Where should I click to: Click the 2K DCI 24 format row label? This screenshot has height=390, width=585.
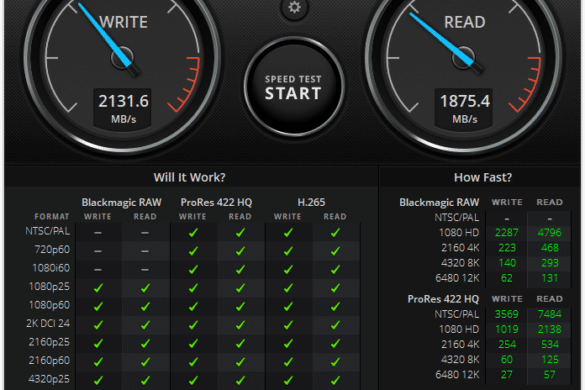(x=48, y=323)
